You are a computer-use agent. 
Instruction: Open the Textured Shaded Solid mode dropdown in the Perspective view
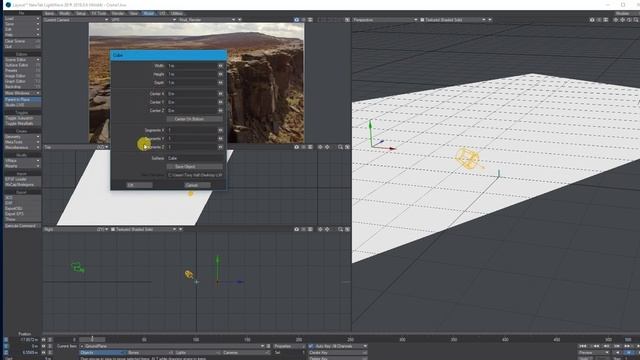pos(454,20)
